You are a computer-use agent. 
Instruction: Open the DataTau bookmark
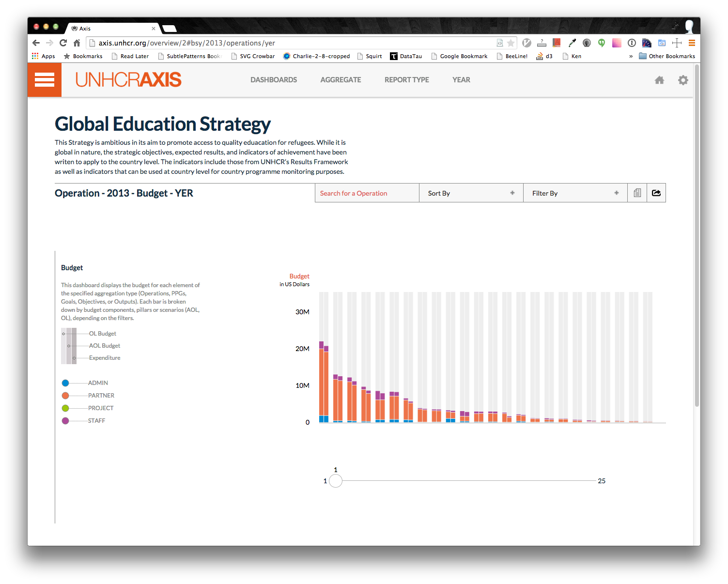pos(406,56)
